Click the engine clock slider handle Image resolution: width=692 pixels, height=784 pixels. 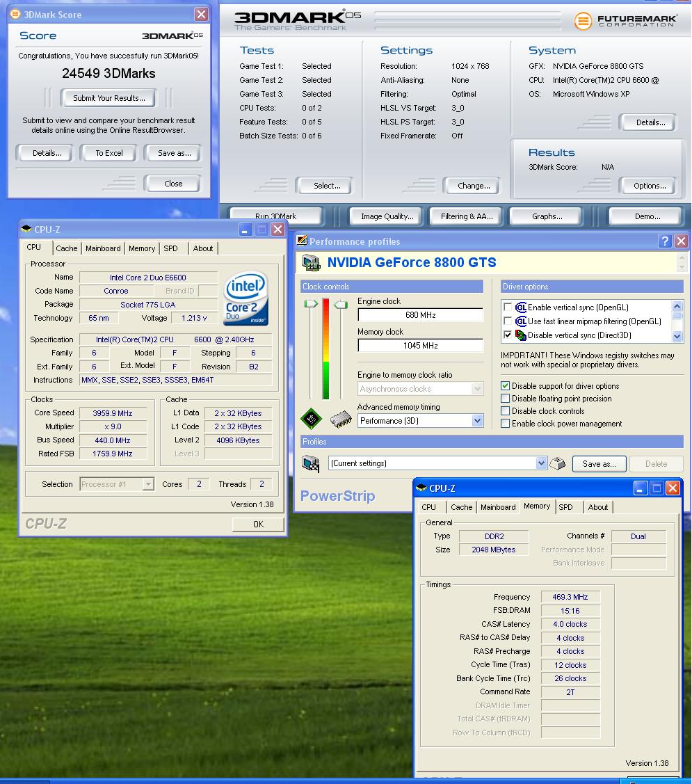point(310,303)
